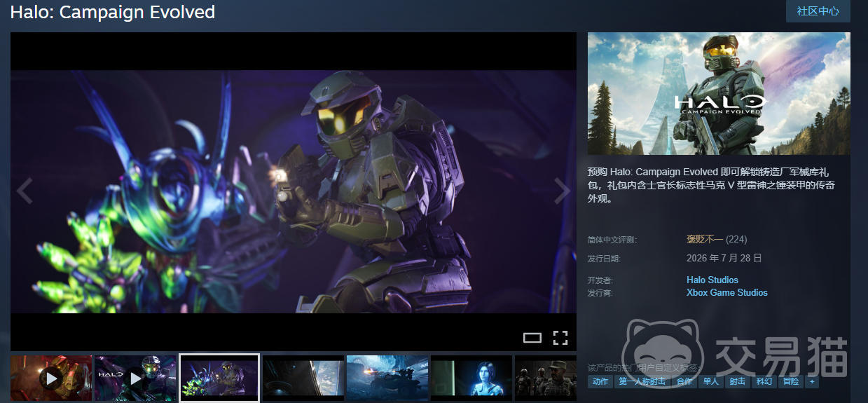868x403 pixels.
Task: Select the 冒险 tag
Action: pos(791,381)
